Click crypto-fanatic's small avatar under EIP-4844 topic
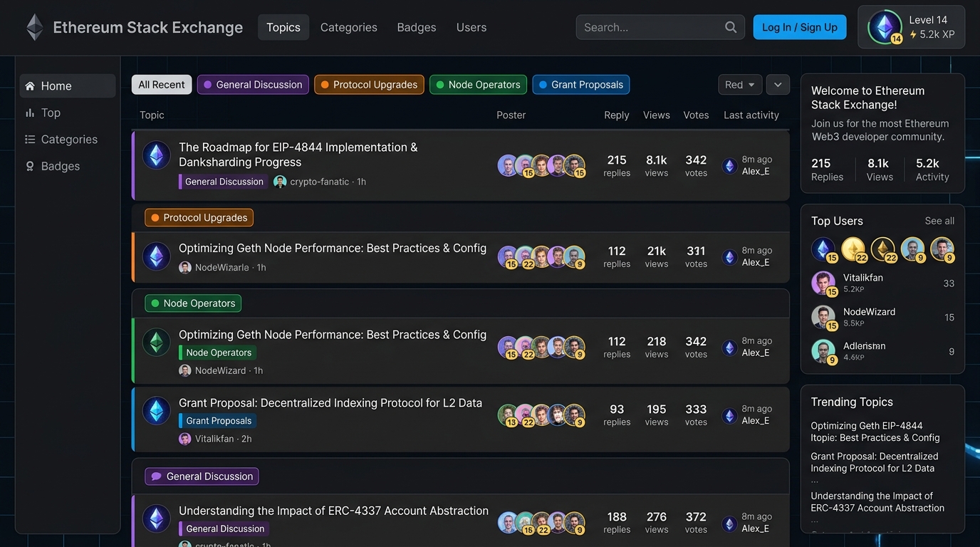The height and width of the screenshot is (547, 980). pos(280,182)
